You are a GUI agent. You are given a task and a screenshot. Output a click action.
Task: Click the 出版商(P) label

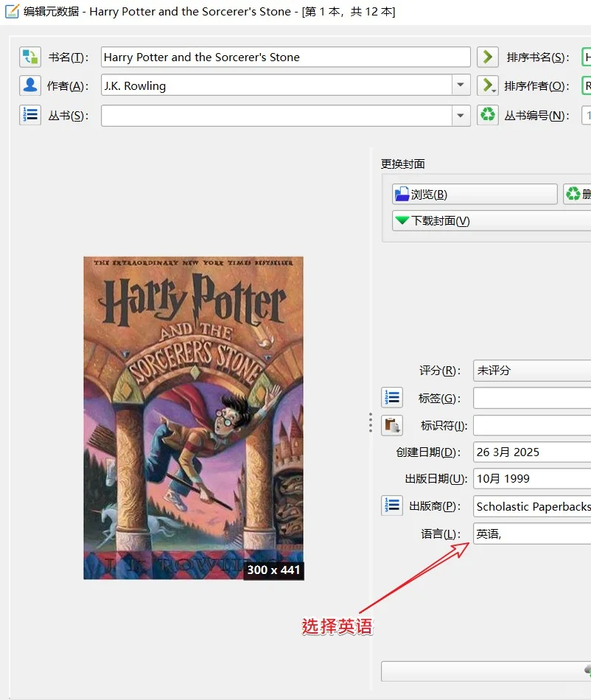[435, 505]
